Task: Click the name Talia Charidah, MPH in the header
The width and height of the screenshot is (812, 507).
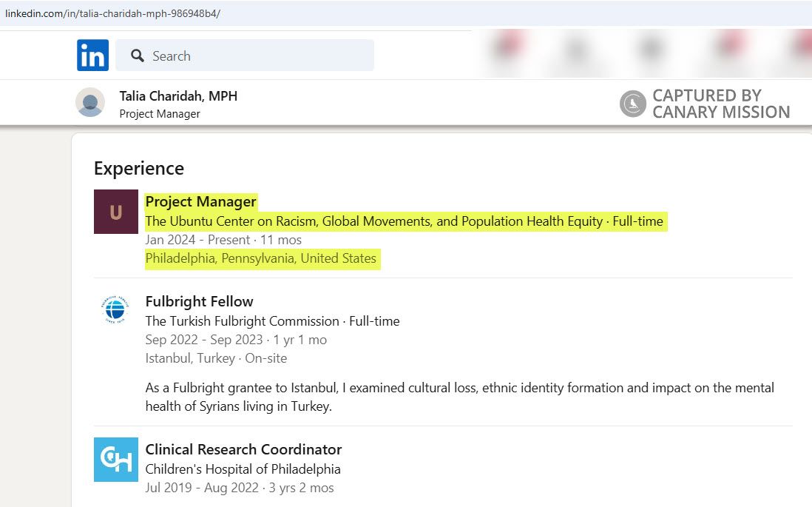Action: pyautogui.click(x=178, y=96)
